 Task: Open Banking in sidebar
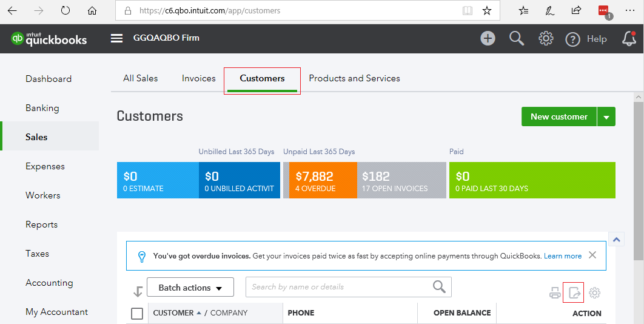pos(42,108)
